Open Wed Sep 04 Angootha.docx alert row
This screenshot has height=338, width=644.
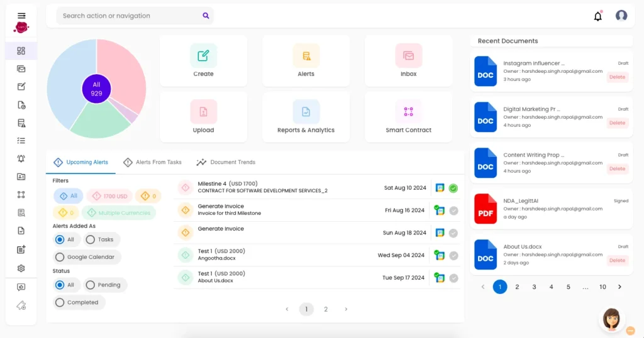317,255
